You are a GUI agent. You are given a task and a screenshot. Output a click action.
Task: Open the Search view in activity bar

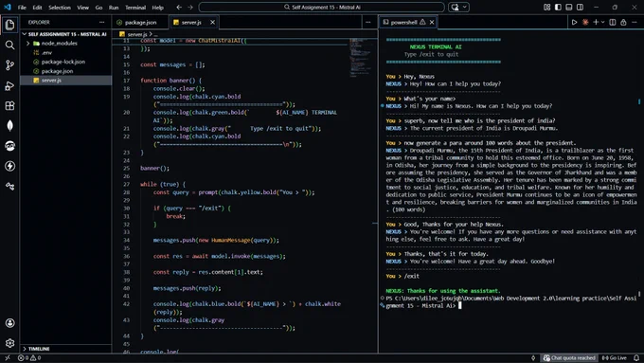pyautogui.click(x=9, y=45)
